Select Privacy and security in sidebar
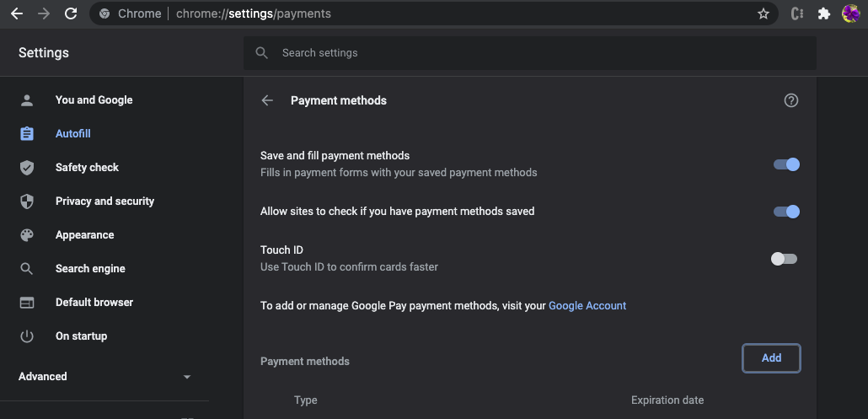Screen dimensions: 868x419 pyautogui.click(x=104, y=201)
